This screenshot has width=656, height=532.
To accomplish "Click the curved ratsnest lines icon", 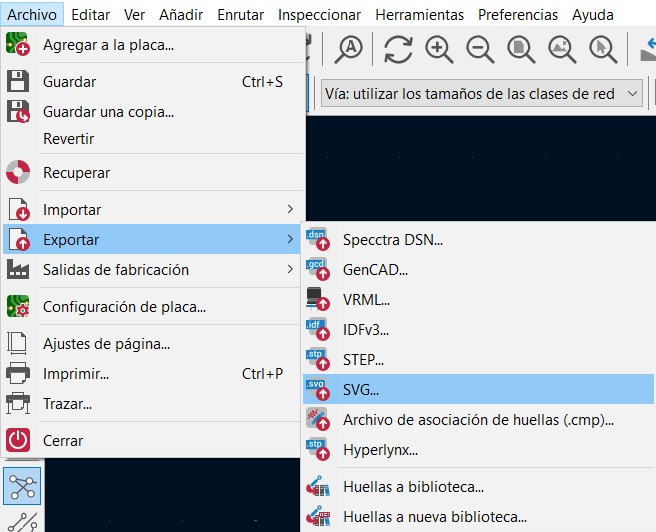I will 22,523.
